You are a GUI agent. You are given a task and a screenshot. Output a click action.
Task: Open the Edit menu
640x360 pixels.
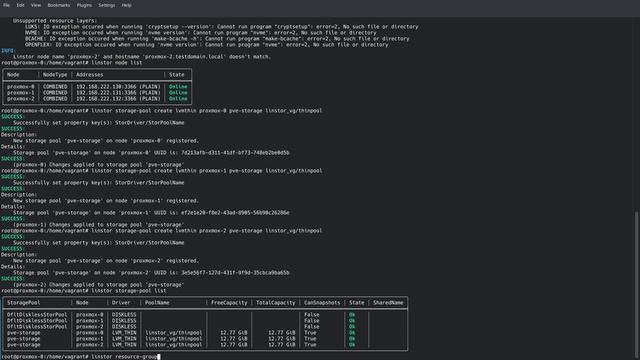[x=20, y=5]
